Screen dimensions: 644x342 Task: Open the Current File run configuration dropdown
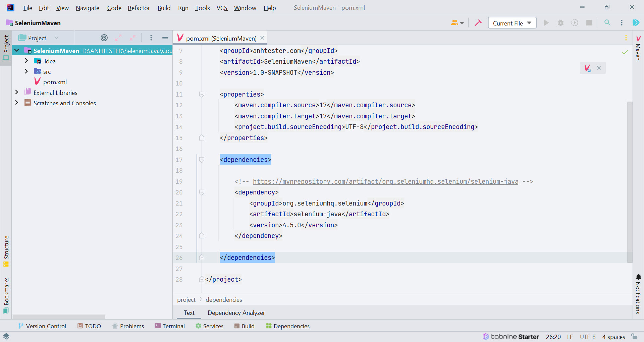tap(512, 23)
